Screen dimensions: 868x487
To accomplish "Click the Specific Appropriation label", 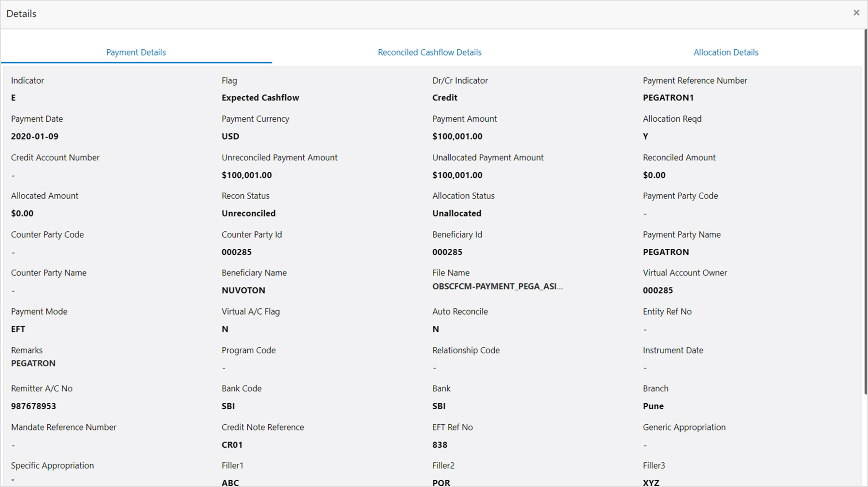I will pyautogui.click(x=52, y=465).
